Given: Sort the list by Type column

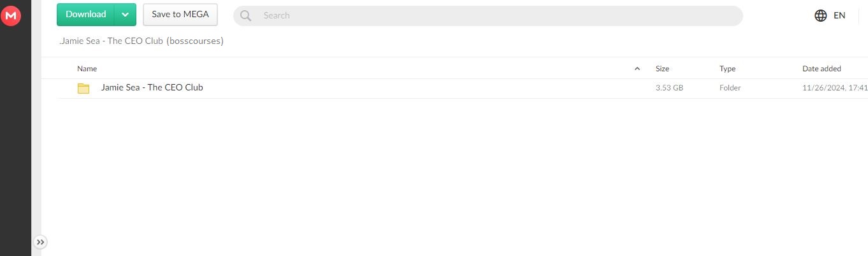Looking at the screenshot, I should 727,69.
